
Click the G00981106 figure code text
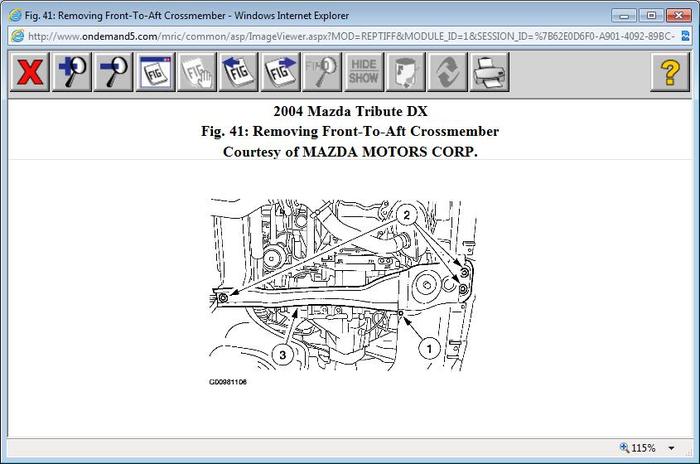[x=228, y=382]
